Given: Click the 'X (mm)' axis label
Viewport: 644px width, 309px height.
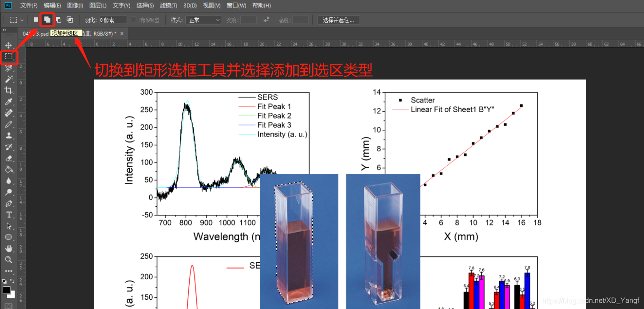Looking at the screenshot, I should 461,237.
